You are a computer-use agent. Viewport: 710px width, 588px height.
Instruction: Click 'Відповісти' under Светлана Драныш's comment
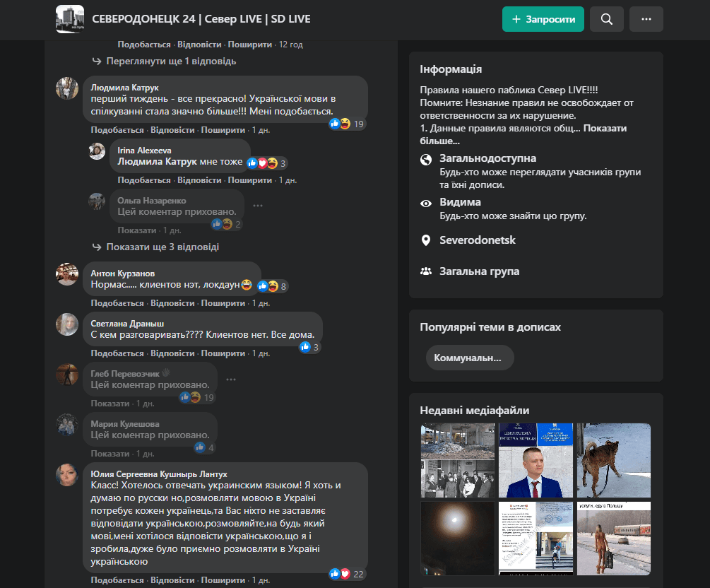[172, 353]
